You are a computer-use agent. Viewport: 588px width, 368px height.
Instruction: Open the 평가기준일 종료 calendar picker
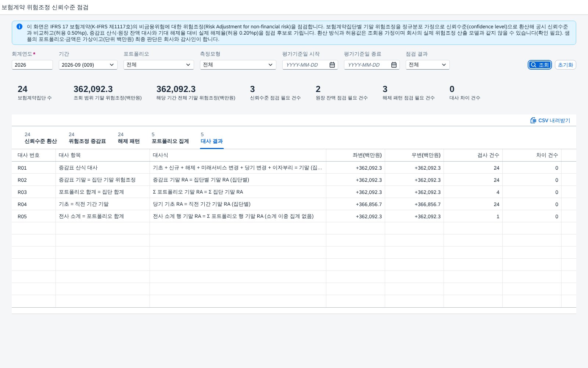click(394, 65)
